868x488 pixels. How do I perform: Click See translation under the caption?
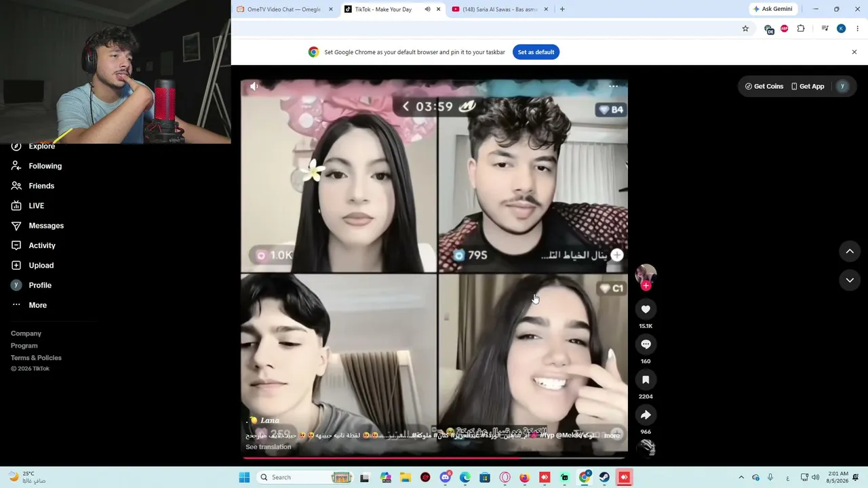tap(269, 447)
